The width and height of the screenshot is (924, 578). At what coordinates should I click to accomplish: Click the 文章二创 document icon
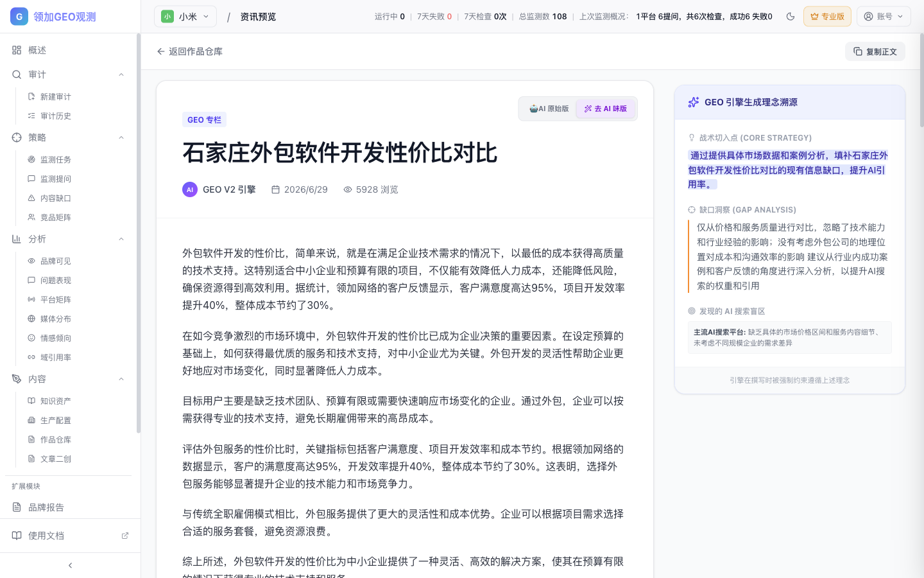pos(31,459)
